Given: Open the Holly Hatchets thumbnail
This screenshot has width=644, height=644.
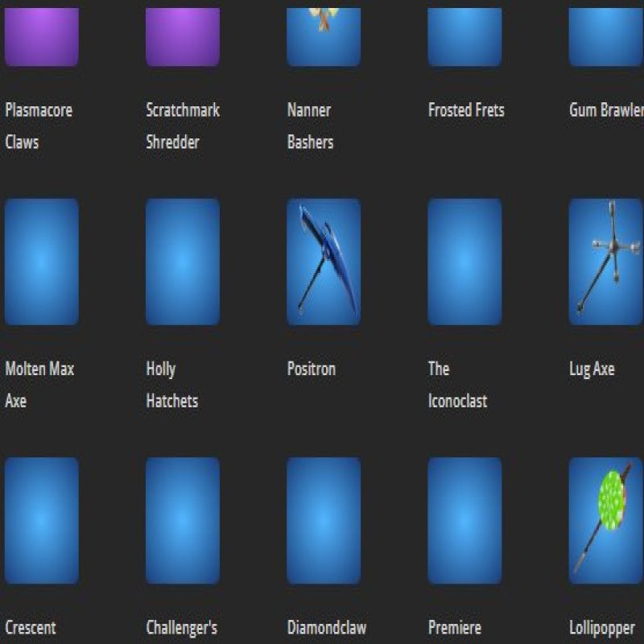Looking at the screenshot, I should pos(182,260).
